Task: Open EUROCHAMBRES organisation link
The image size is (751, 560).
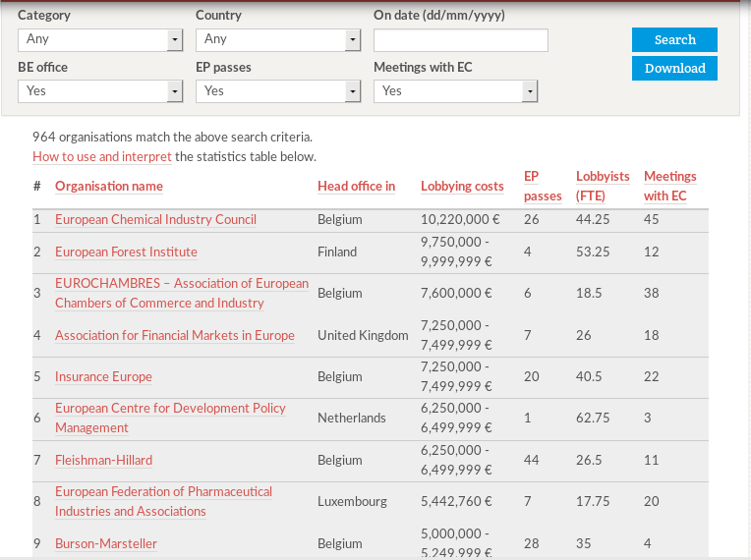Action: [182, 293]
